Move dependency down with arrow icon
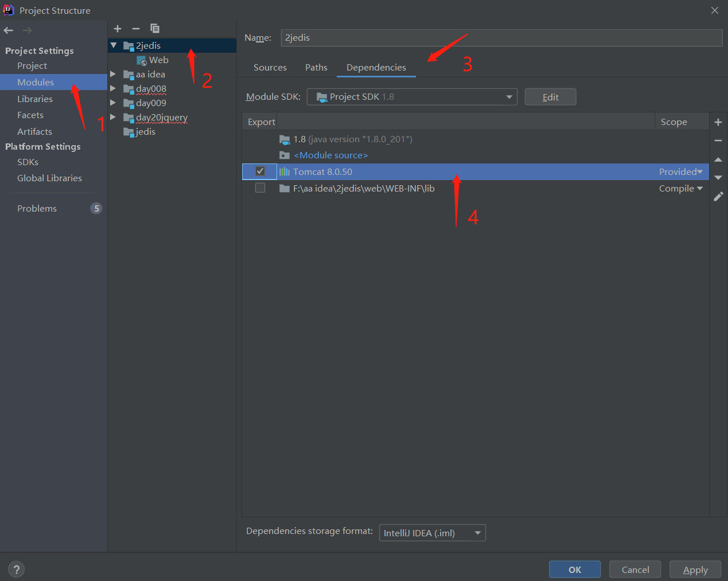Image resolution: width=728 pixels, height=581 pixels. tap(718, 178)
